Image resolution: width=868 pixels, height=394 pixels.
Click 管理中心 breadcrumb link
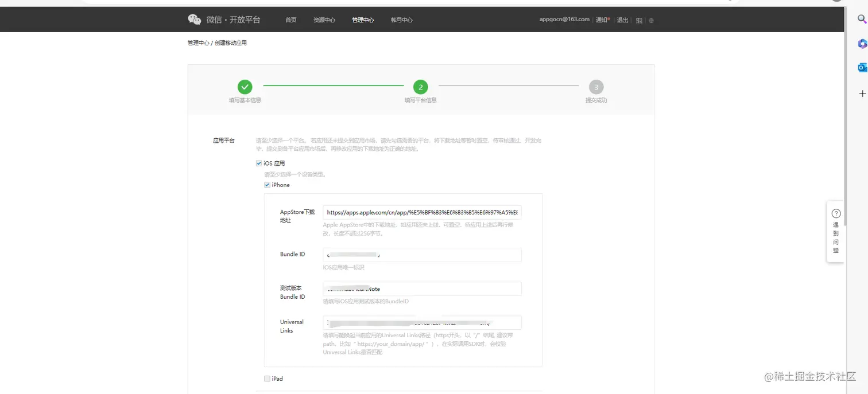[x=199, y=43]
